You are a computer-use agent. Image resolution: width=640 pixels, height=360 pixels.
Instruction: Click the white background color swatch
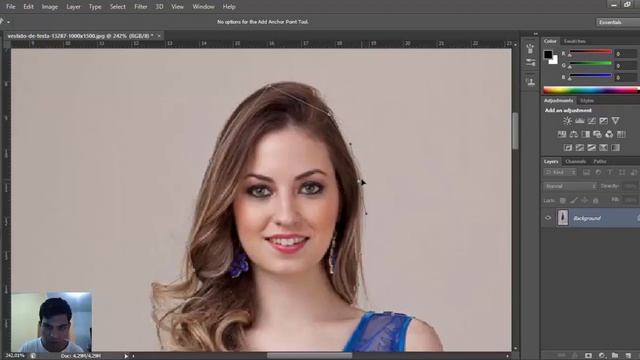(554, 60)
